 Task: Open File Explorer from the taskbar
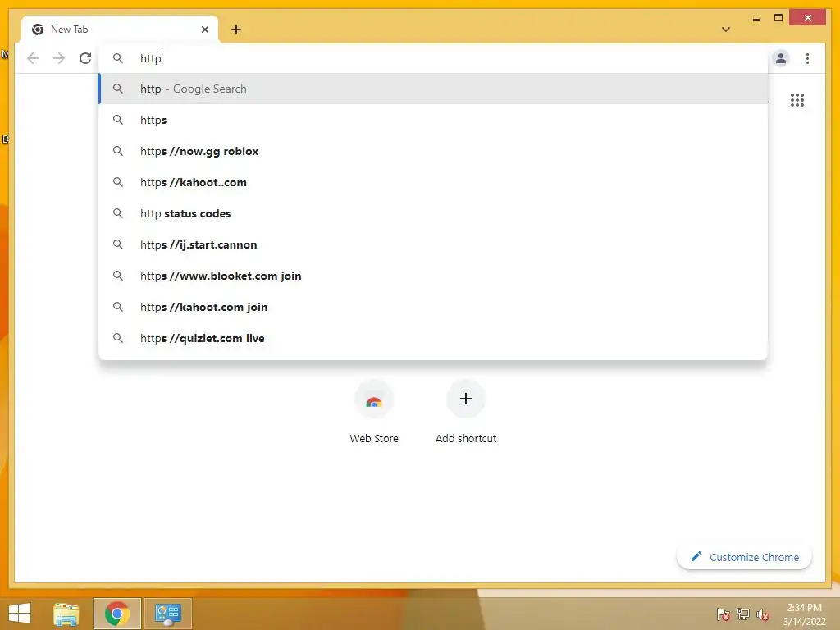[66, 614]
